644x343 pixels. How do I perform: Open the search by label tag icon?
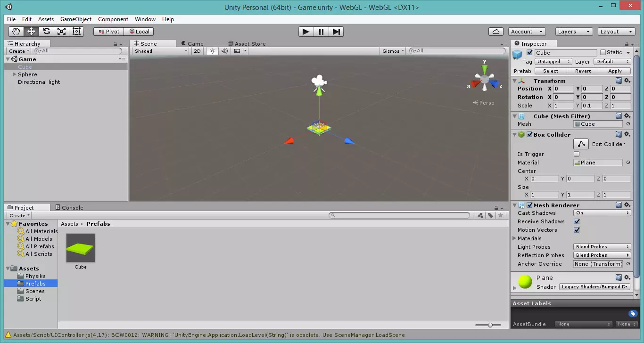coord(489,215)
